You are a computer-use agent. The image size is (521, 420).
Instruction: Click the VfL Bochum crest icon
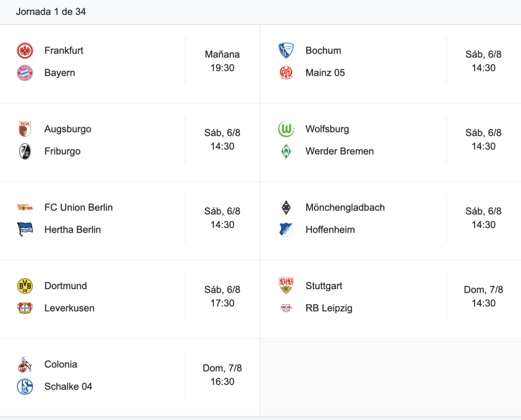[x=286, y=50]
